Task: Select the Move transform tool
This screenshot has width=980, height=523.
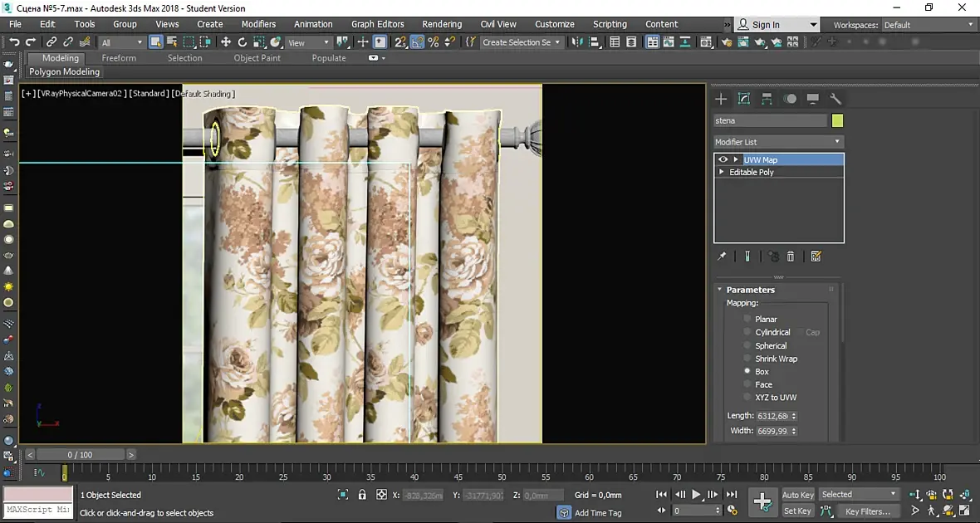Action: click(x=226, y=42)
